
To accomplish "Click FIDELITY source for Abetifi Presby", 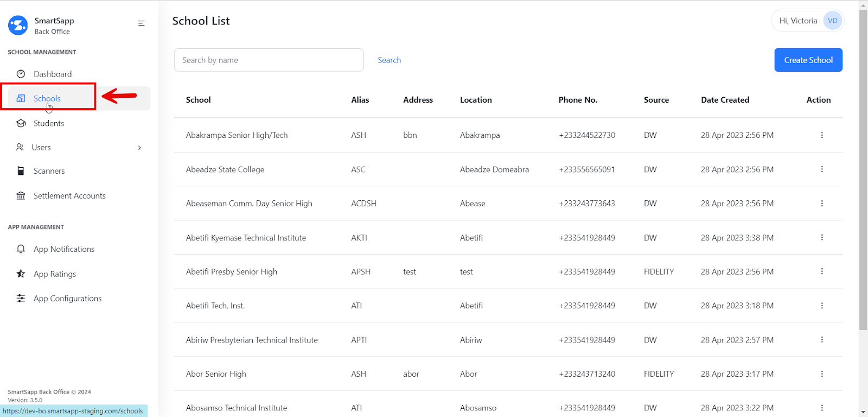I will (659, 271).
